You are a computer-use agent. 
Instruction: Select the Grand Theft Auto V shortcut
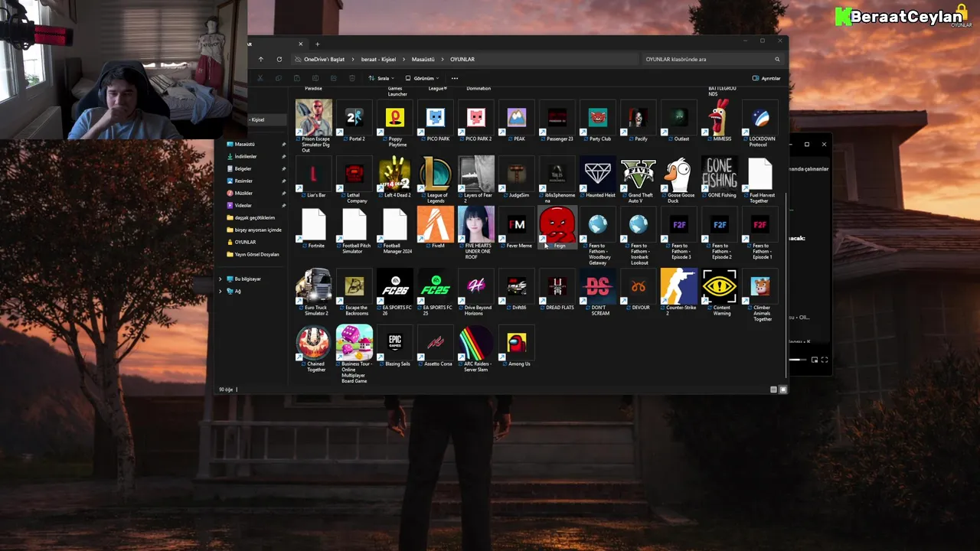639,180
